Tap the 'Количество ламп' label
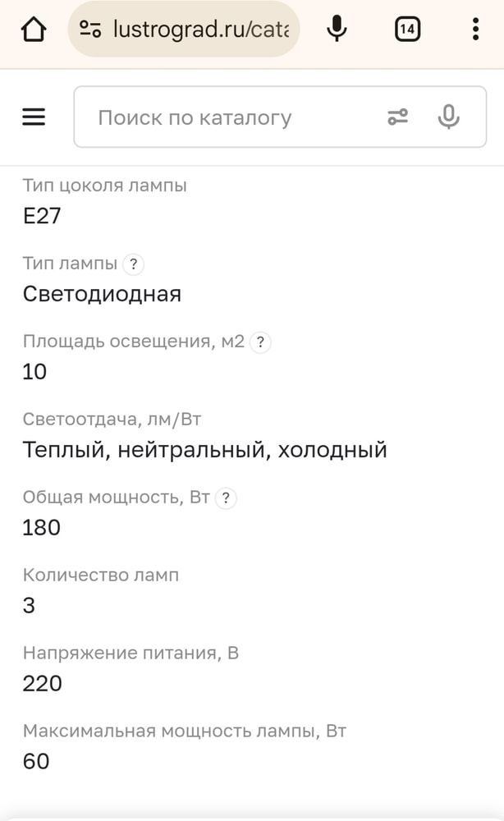504x821 pixels. 101,576
